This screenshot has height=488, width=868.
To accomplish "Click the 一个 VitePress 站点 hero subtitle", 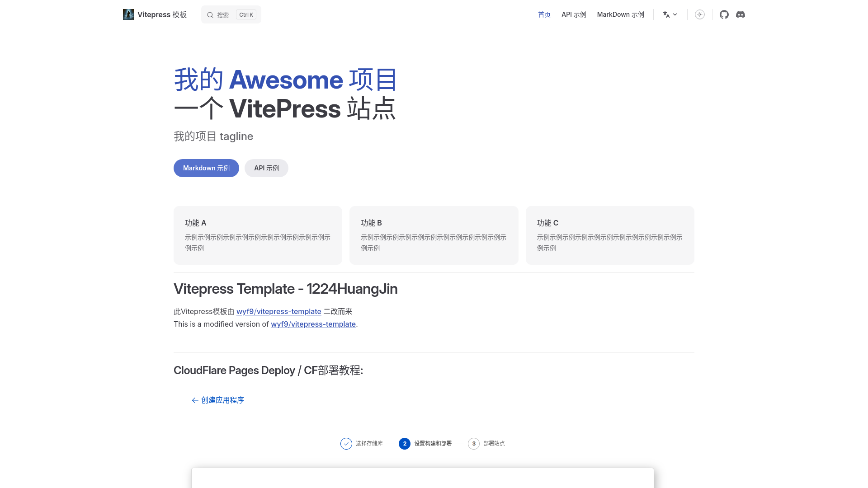I will (285, 108).
